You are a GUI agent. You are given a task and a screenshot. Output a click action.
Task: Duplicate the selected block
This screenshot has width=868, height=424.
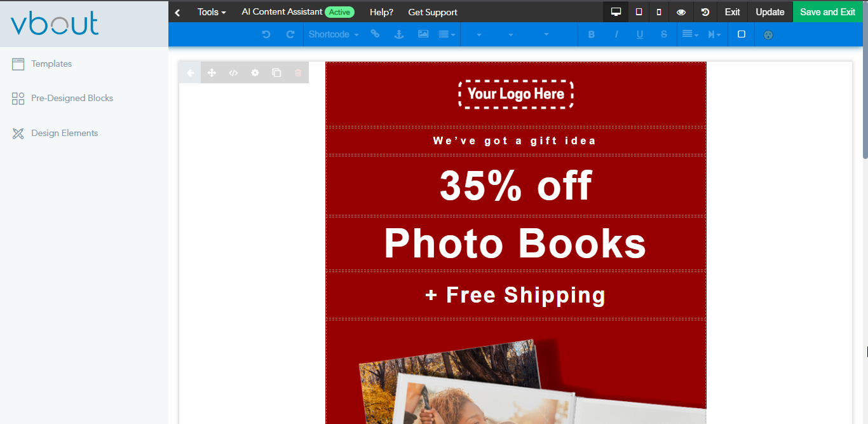[x=276, y=72]
